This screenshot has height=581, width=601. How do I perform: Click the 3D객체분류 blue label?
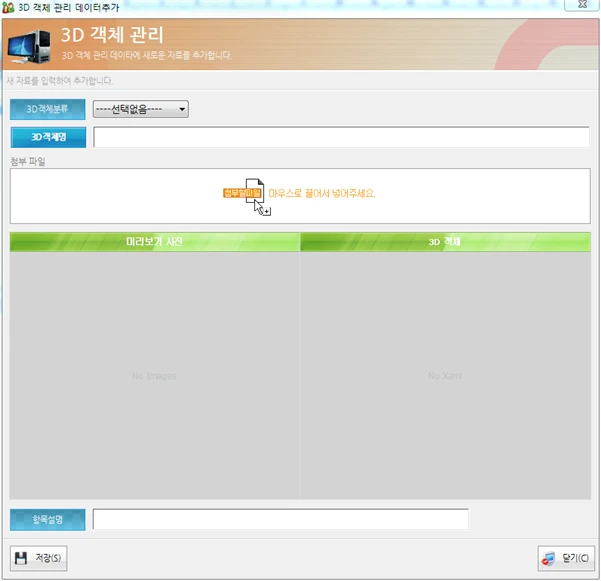(48, 109)
